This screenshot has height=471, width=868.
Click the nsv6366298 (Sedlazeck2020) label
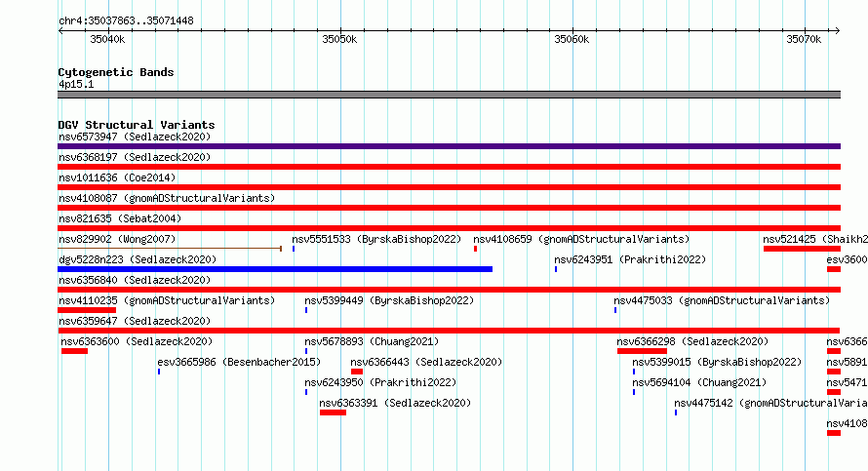(692, 341)
